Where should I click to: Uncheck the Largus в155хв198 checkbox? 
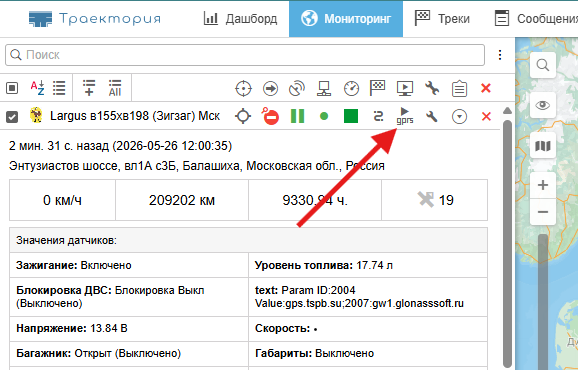tap(12, 117)
